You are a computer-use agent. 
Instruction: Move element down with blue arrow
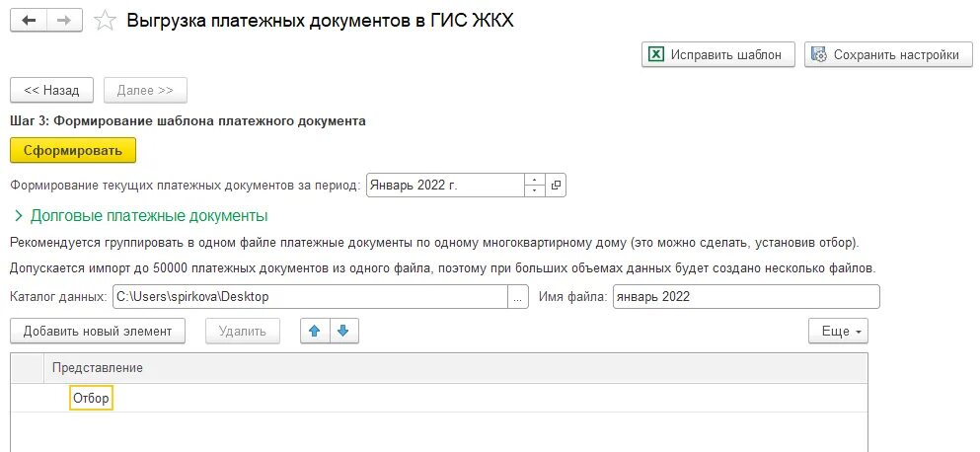tap(343, 332)
